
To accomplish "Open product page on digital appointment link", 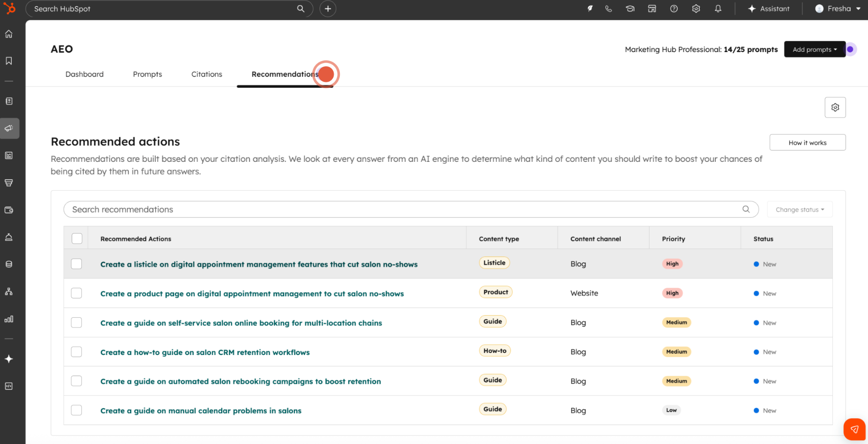I will [252, 294].
